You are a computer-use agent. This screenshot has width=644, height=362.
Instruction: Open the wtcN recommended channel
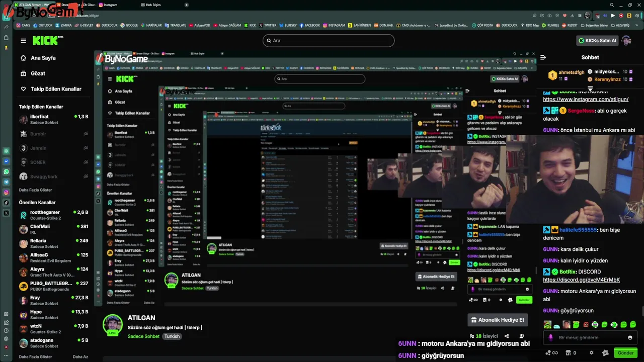[x=53, y=329]
